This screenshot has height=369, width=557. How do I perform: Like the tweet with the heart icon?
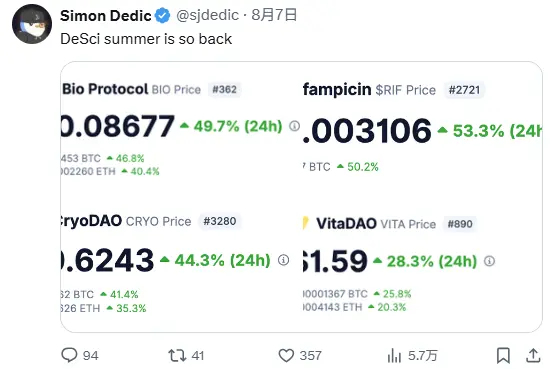point(286,355)
